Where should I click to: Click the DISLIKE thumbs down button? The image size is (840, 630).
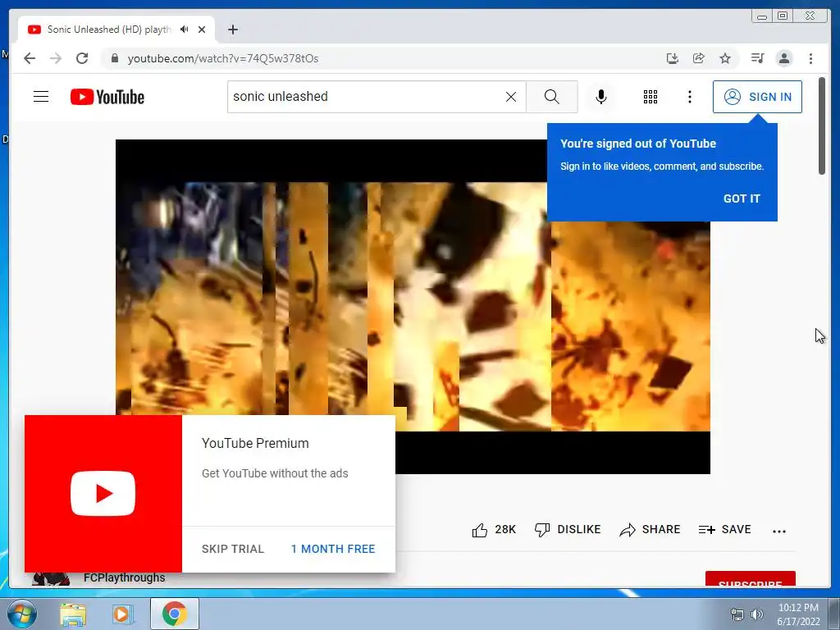(x=568, y=530)
